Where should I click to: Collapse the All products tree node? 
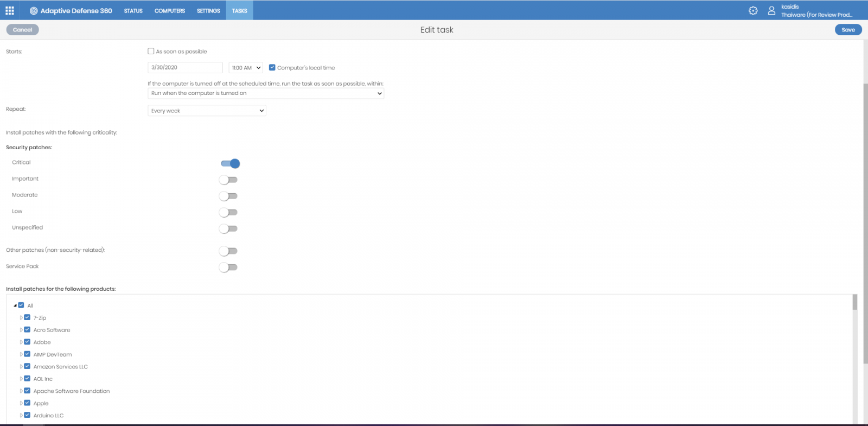15,306
